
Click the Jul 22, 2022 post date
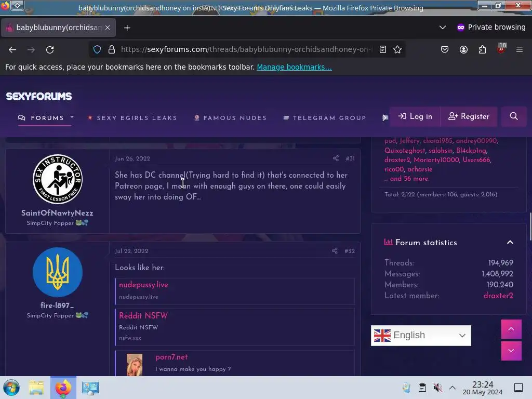coord(131,251)
